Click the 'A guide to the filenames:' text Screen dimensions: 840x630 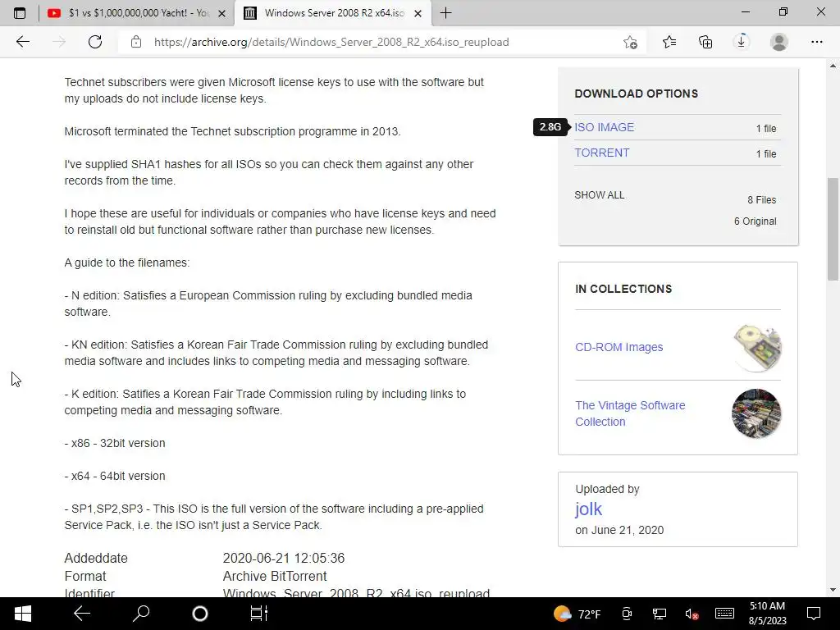pyautogui.click(x=127, y=262)
